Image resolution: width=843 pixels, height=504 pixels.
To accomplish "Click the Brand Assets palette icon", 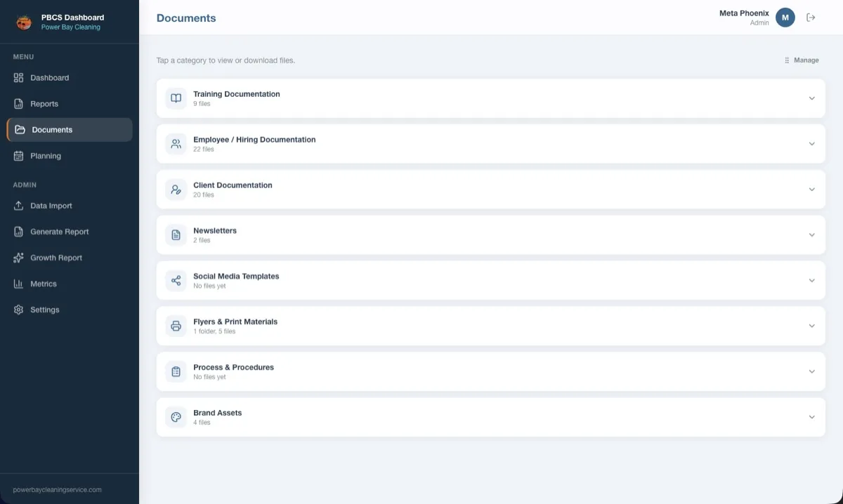I will pos(176,417).
